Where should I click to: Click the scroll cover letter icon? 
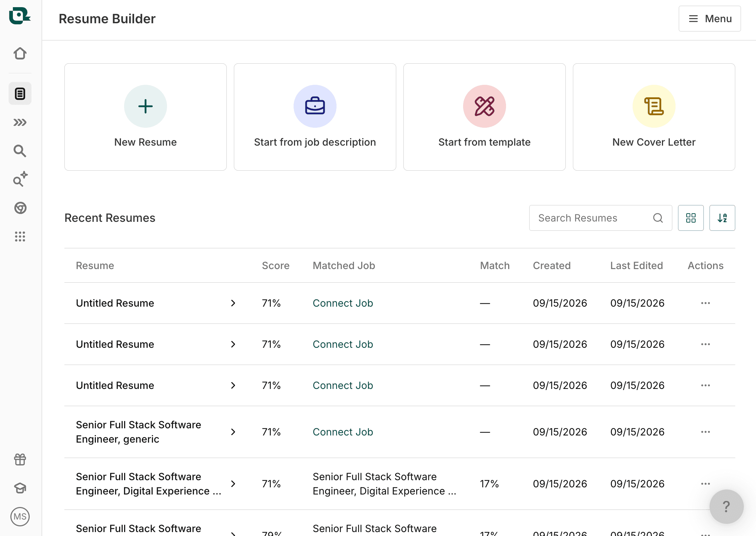[x=654, y=106]
